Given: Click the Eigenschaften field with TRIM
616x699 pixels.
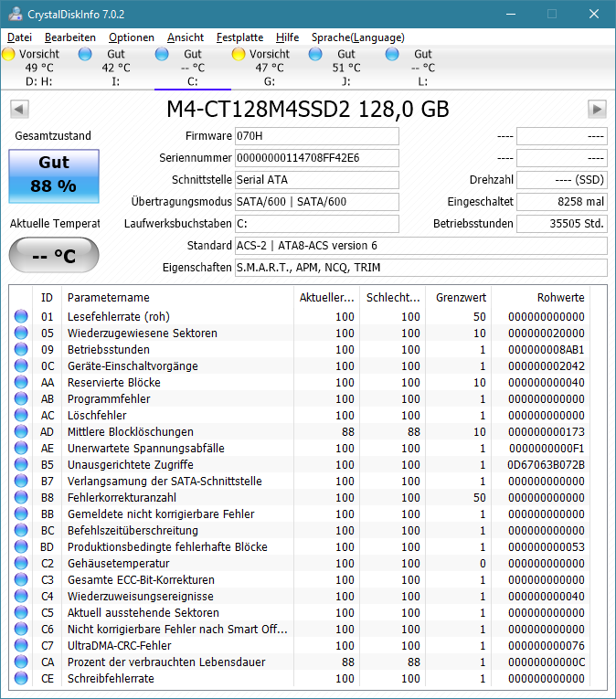Looking at the screenshot, I should tap(420, 268).
